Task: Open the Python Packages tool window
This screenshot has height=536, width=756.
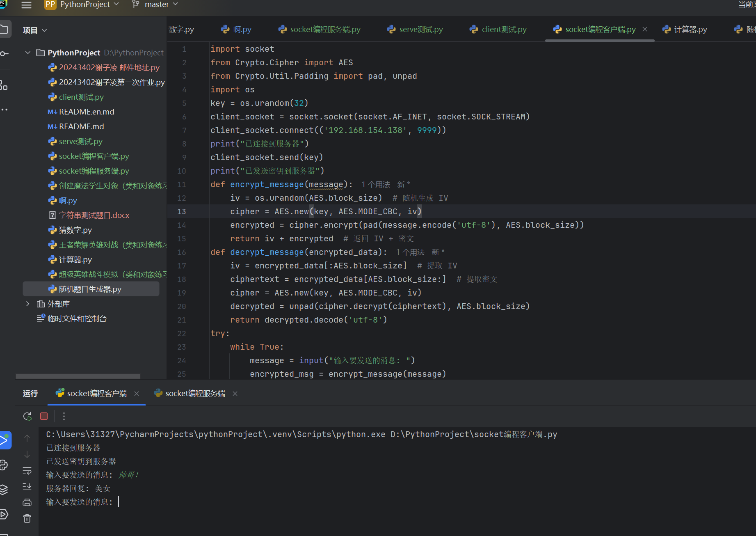Action: 4,465
